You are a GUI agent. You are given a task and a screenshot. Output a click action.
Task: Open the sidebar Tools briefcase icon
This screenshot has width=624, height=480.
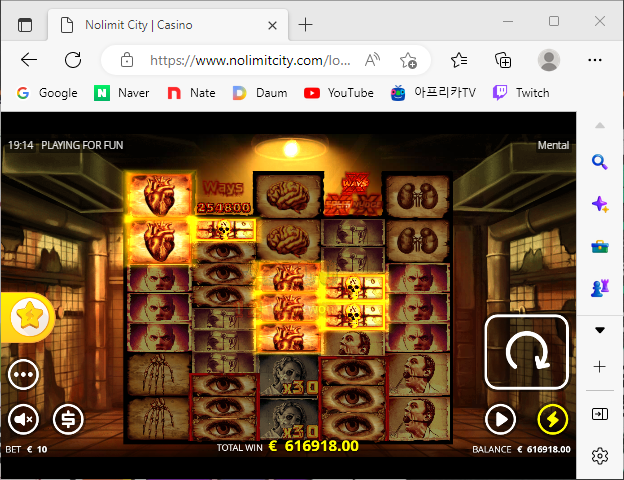pos(599,246)
